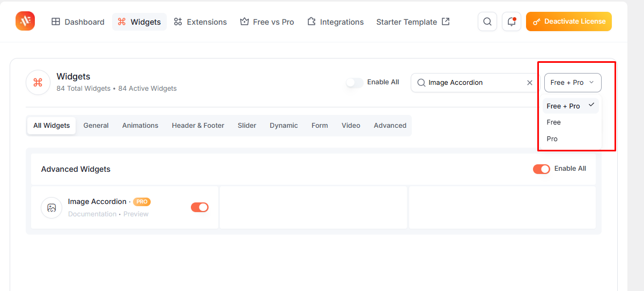This screenshot has height=291, width=644.
Task: Switch to the All Widgets tab
Action: (x=51, y=126)
